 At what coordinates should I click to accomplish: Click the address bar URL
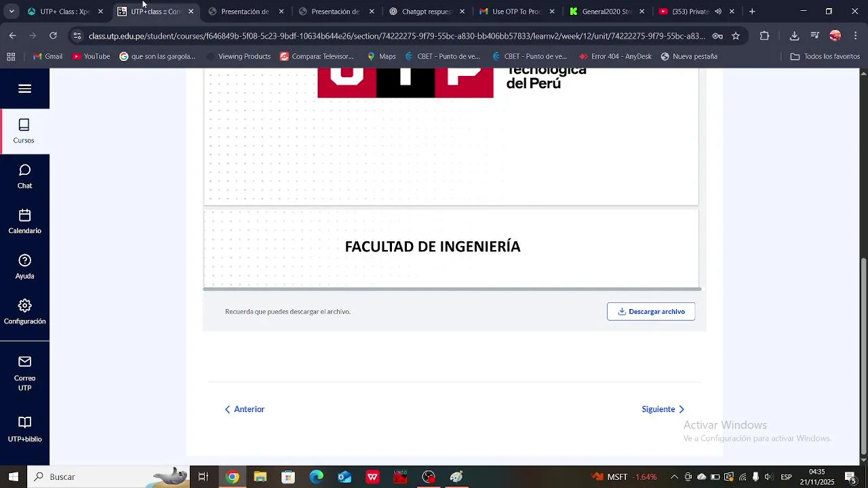(397, 36)
